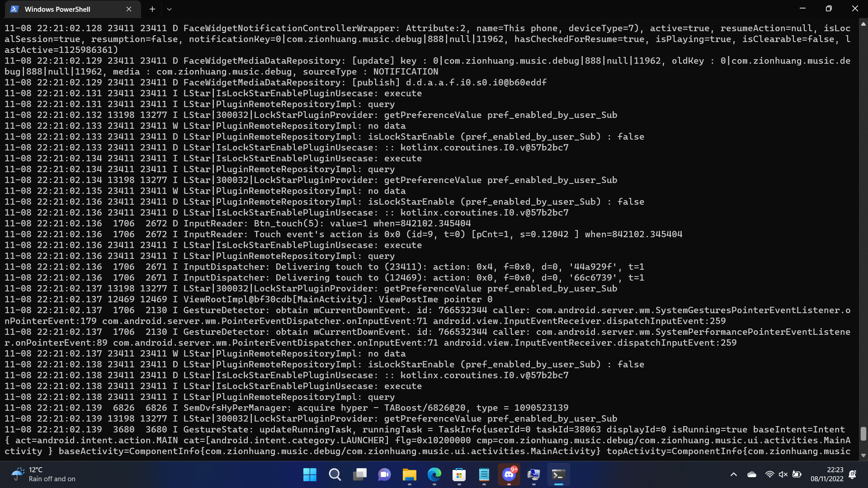The width and height of the screenshot is (868, 488).
Task: Click the SemDvfsHyPerManager acquire hyper line
Action: click(287, 408)
